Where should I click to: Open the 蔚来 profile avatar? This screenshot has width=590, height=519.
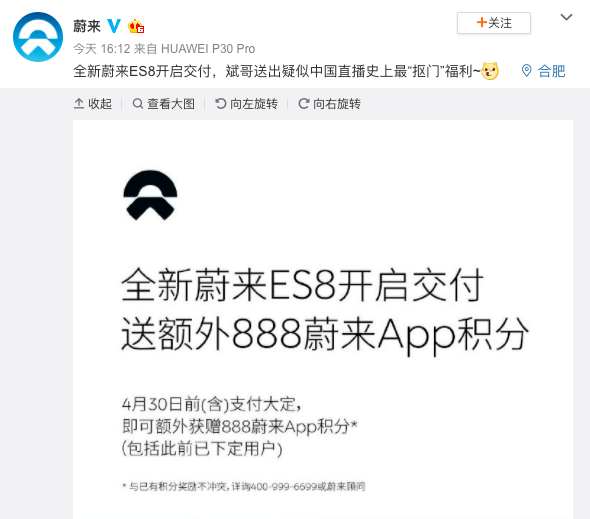pyautogui.click(x=38, y=37)
